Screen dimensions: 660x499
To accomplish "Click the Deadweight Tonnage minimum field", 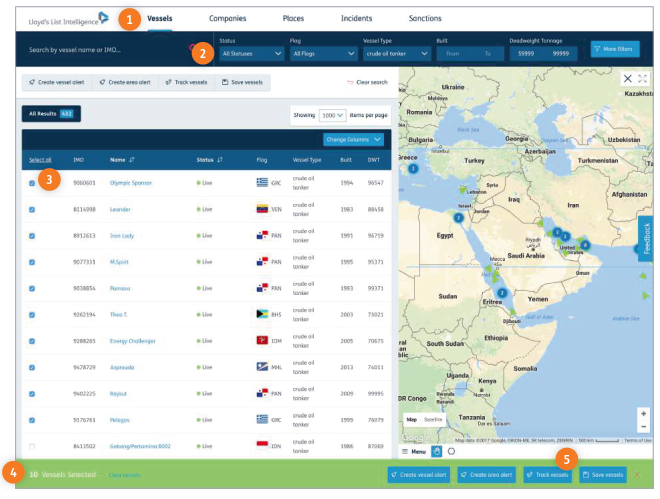I will (x=526, y=54).
